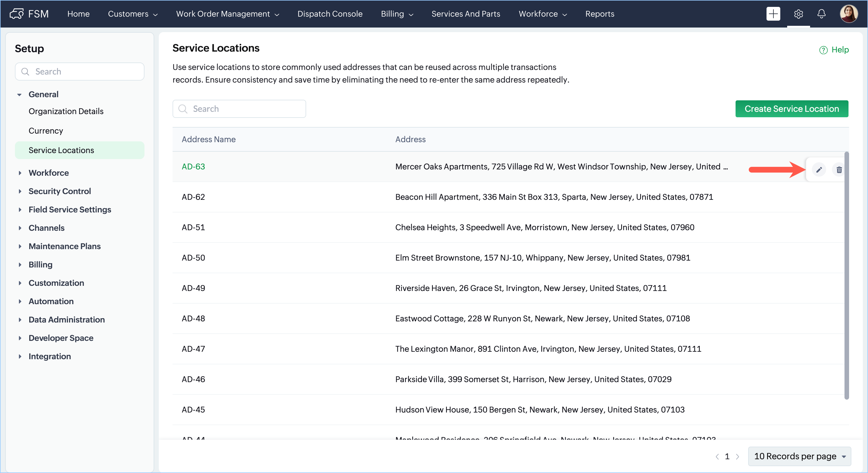Open the settings gear icon
This screenshot has height=473, width=868.
click(798, 14)
